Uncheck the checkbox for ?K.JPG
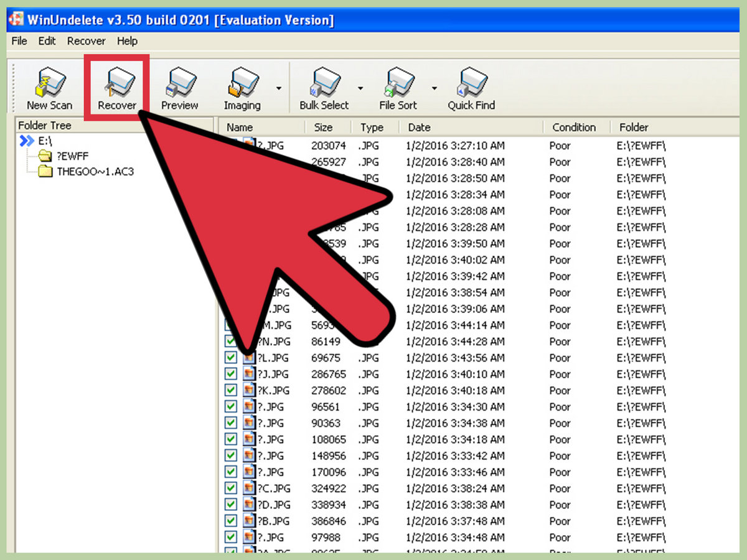747x560 pixels. coord(231,390)
